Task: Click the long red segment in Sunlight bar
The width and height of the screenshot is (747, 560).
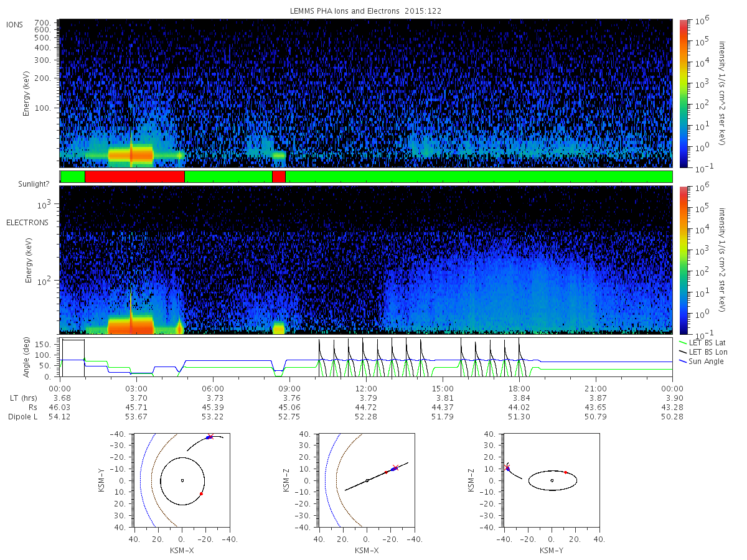Action: pyautogui.click(x=134, y=177)
